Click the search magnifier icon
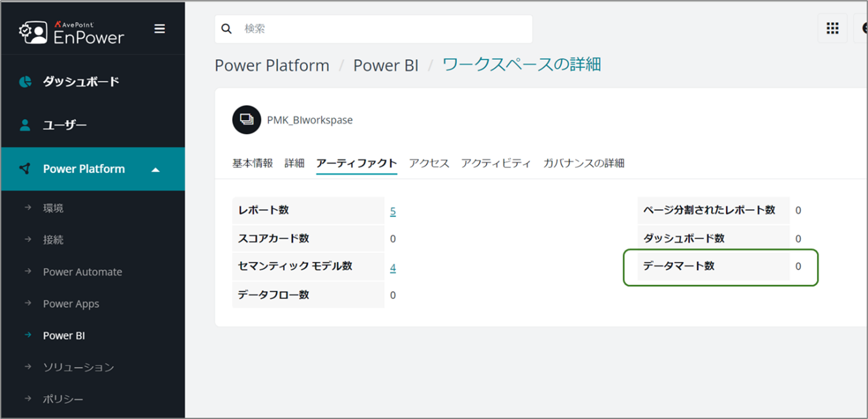Image resolution: width=868 pixels, height=419 pixels. tap(227, 29)
